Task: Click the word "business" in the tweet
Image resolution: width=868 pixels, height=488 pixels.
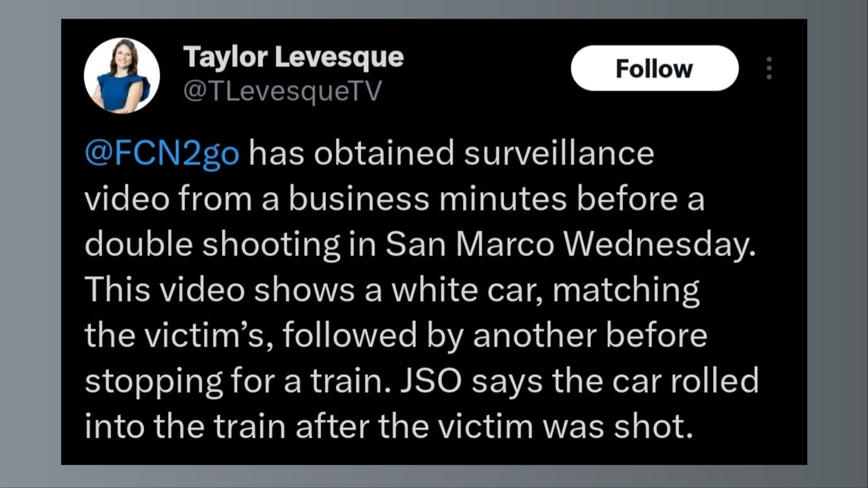Action: pyautogui.click(x=359, y=198)
